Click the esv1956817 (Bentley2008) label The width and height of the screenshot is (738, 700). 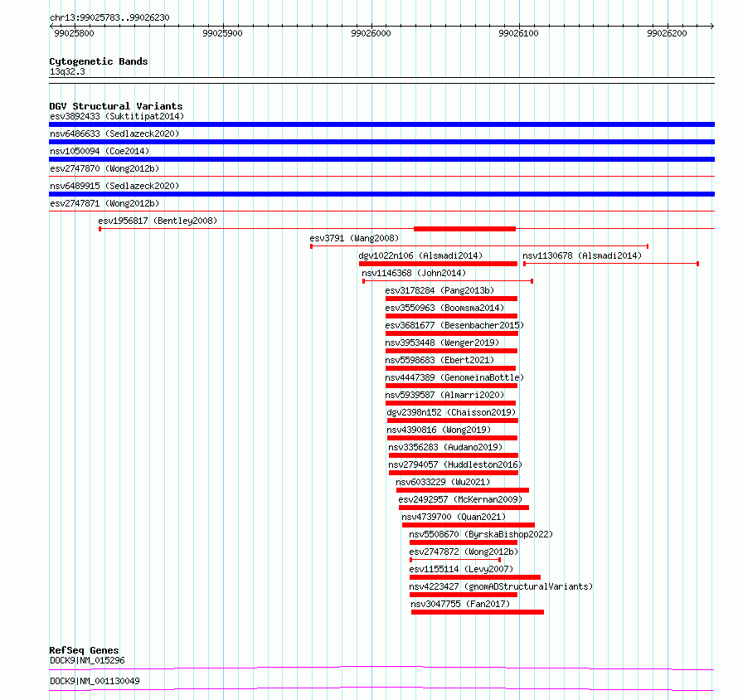pyautogui.click(x=158, y=221)
